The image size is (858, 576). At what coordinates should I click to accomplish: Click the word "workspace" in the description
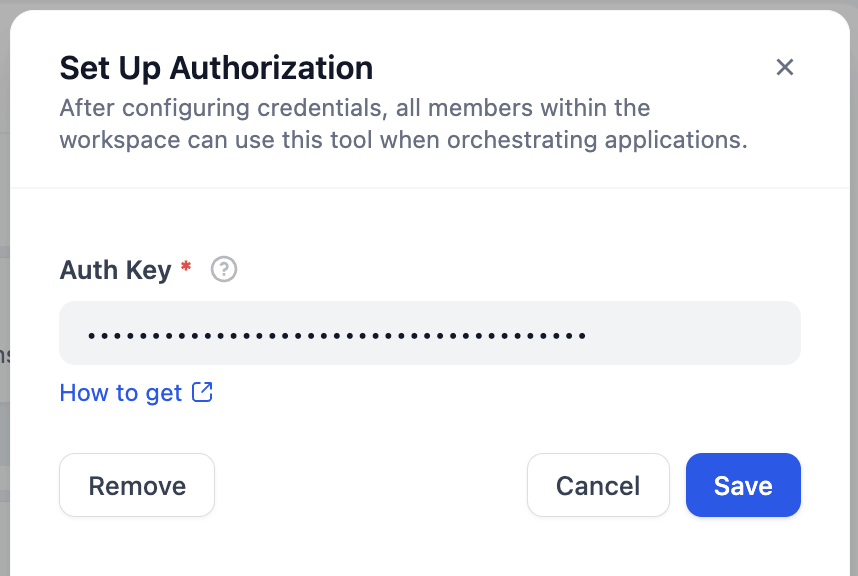tap(120, 140)
